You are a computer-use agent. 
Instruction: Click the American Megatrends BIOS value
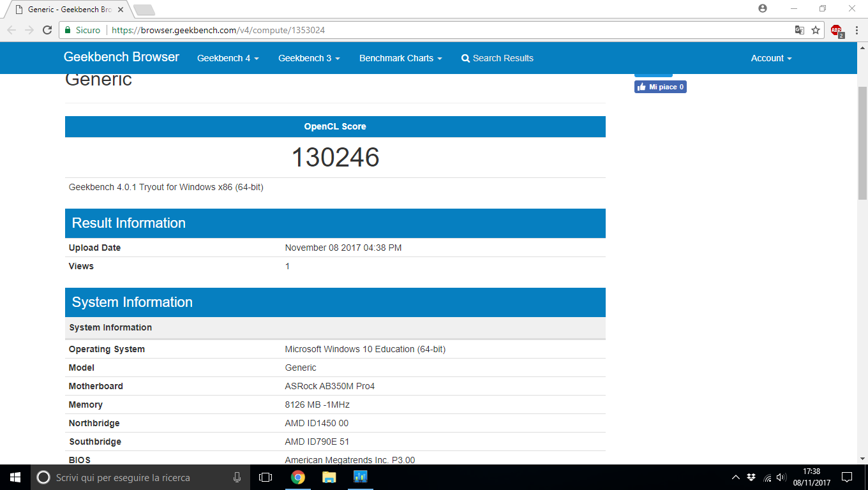350,460
